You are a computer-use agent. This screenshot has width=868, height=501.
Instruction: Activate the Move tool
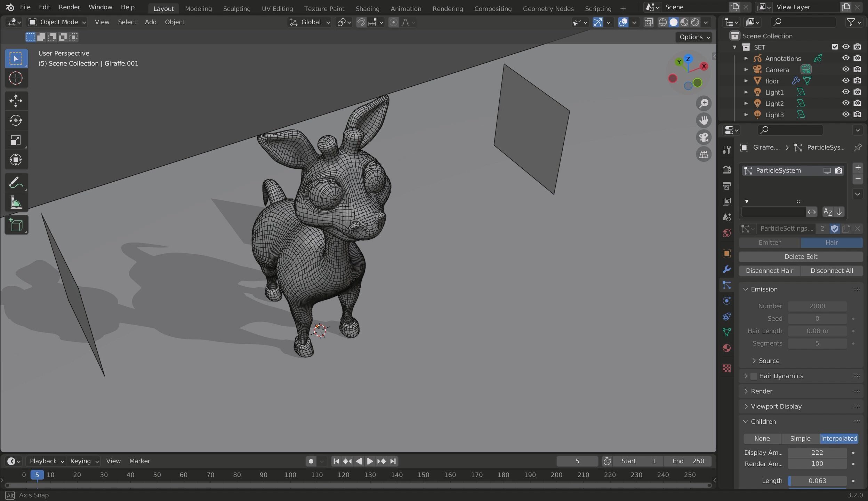[16, 101]
